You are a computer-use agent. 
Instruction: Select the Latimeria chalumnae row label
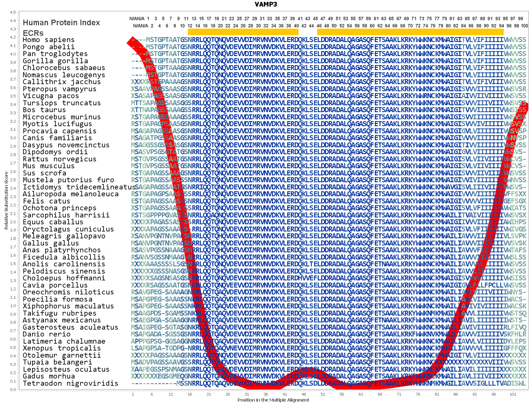point(64,341)
